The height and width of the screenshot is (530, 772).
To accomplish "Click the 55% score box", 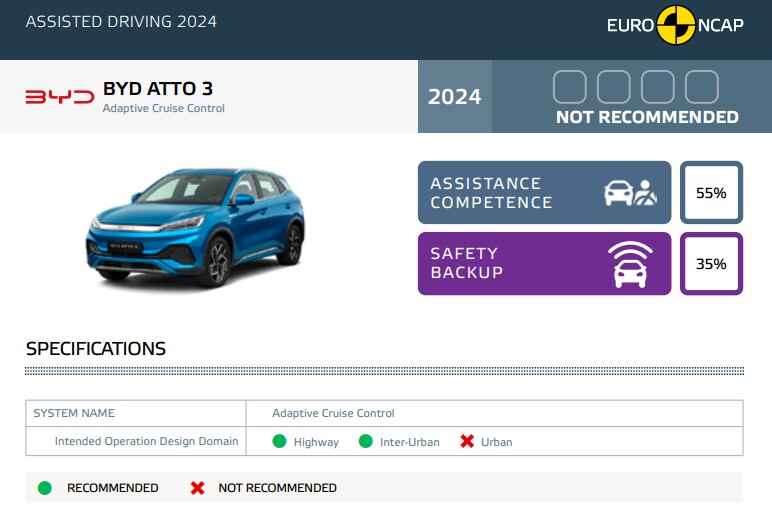I will click(x=711, y=193).
